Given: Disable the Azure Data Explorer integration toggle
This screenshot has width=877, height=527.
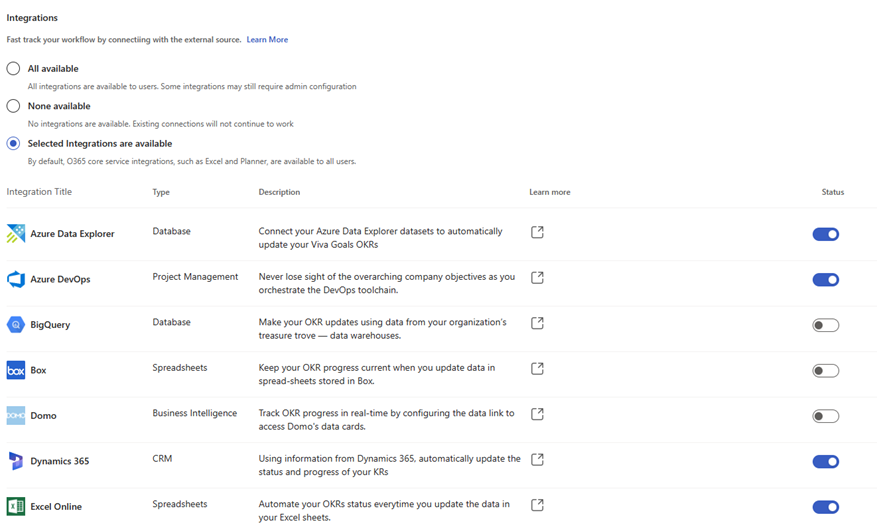Looking at the screenshot, I should (826, 234).
